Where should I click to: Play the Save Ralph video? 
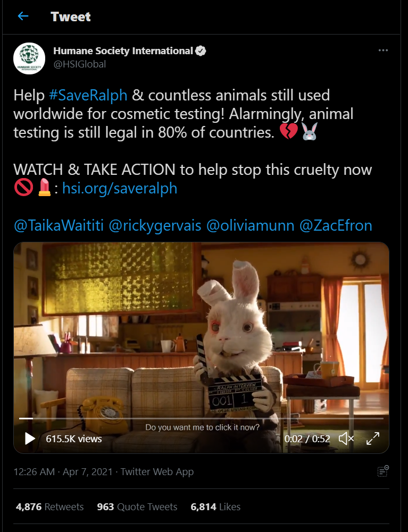tap(30, 438)
